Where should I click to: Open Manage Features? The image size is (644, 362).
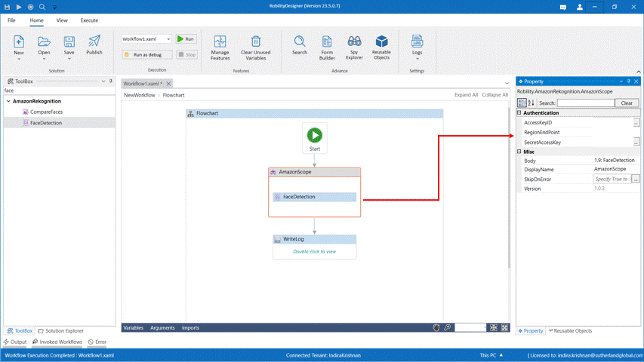(220, 46)
